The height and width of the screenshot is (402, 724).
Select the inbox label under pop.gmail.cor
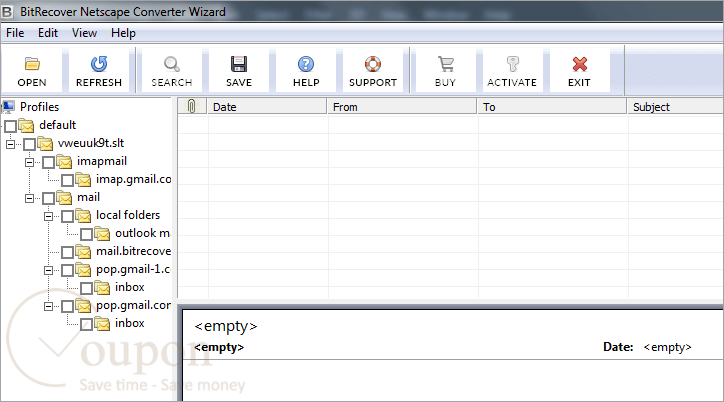click(x=130, y=323)
